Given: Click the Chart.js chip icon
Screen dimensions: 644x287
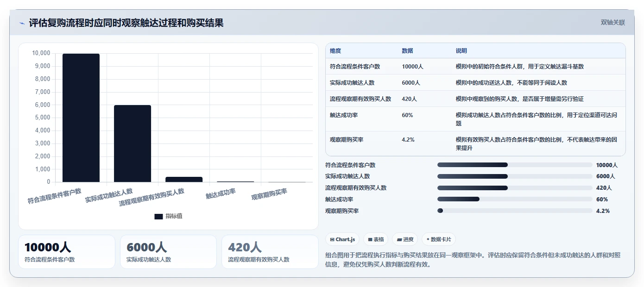Looking at the screenshot, I should pos(332,239).
